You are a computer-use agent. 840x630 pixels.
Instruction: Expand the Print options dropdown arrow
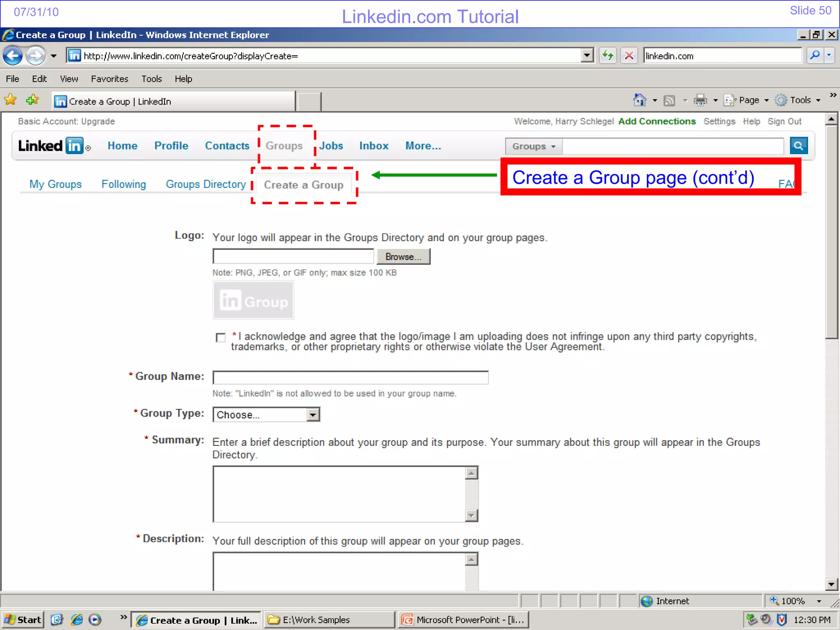pos(715,100)
